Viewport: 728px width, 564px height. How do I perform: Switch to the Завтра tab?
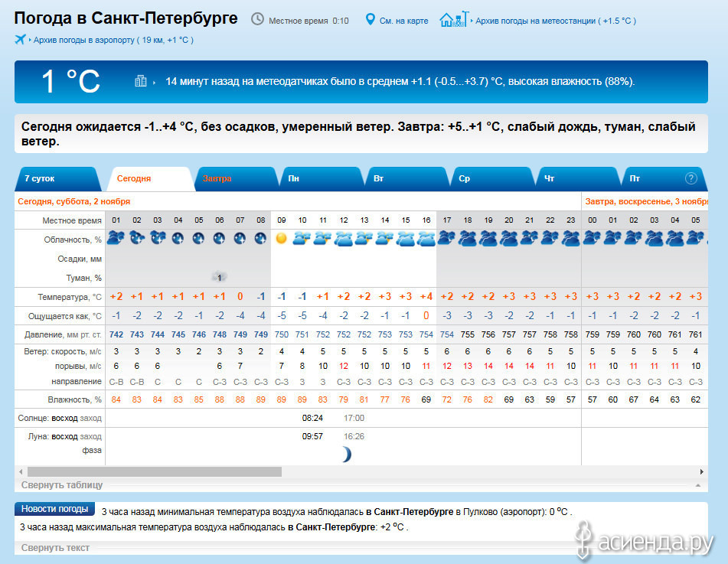tap(236, 179)
